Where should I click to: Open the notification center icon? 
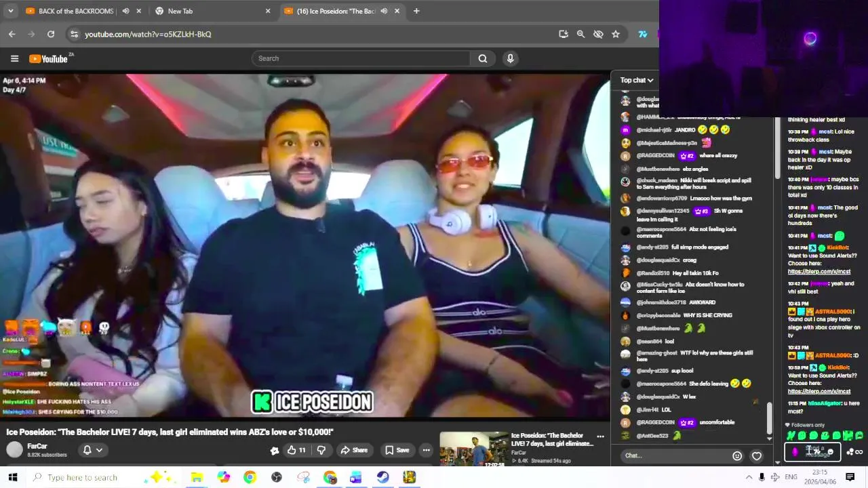pyautogui.click(x=850, y=477)
